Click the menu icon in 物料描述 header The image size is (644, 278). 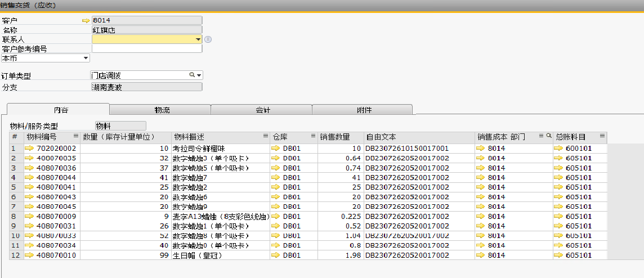(265, 136)
